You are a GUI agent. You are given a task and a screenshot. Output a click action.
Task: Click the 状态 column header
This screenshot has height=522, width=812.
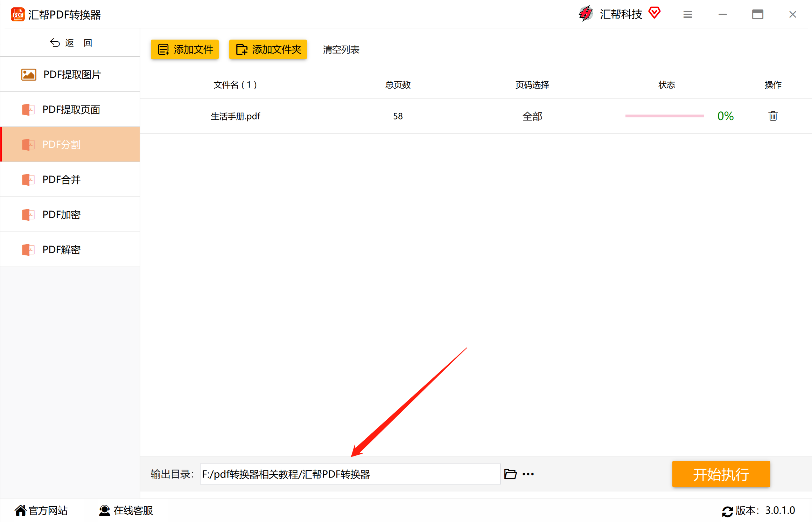tap(667, 85)
